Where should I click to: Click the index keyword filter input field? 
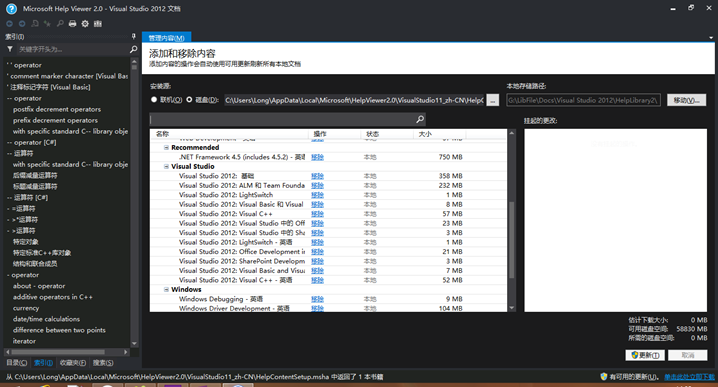click(72, 49)
